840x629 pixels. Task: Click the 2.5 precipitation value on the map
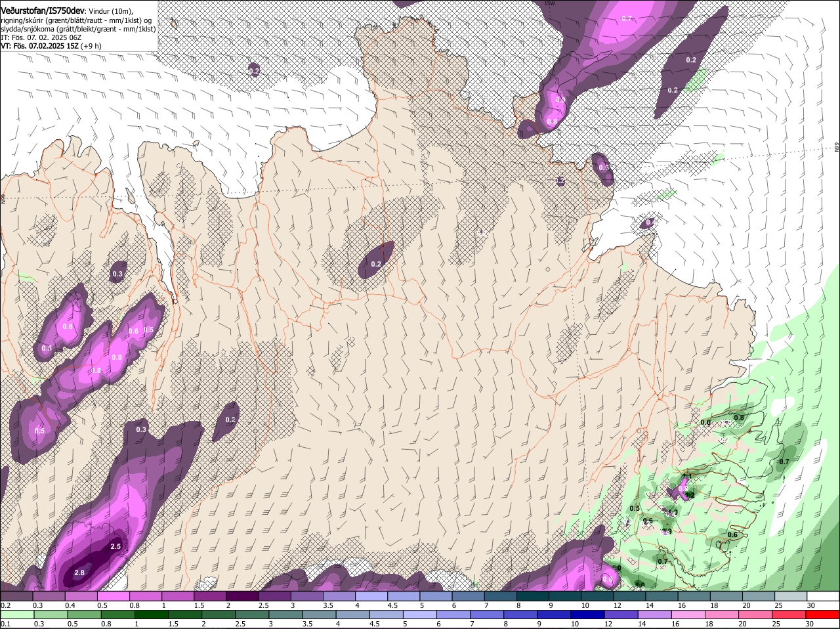pos(115,546)
